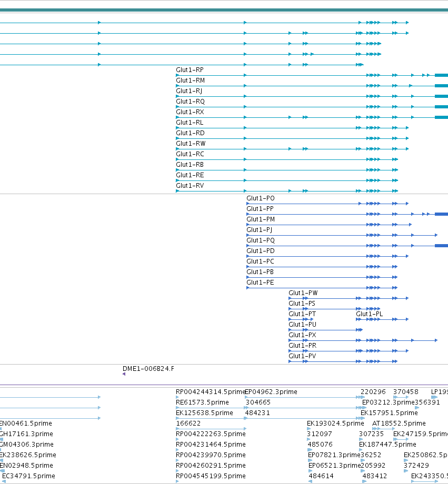The height and width of the screenshot is (484, 448).
Task: Select the Glut1-PX protein label
Action: (303, 335)
